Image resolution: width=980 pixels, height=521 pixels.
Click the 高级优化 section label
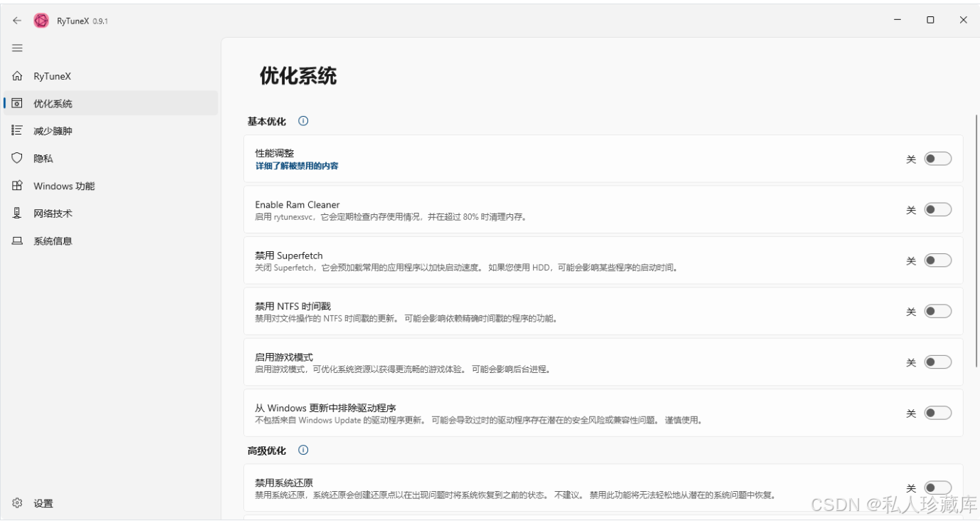pyautogui.click(x=267, y=450)
